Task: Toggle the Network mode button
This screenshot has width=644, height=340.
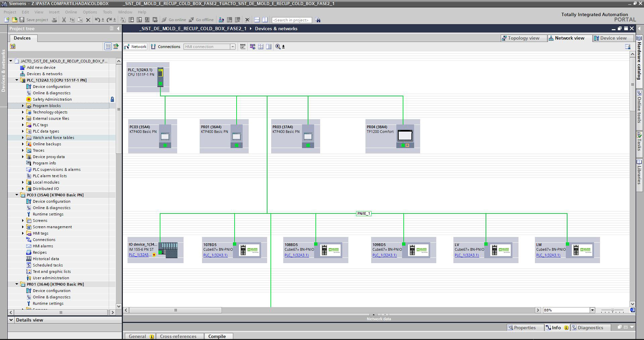Action: click(136, 47)
